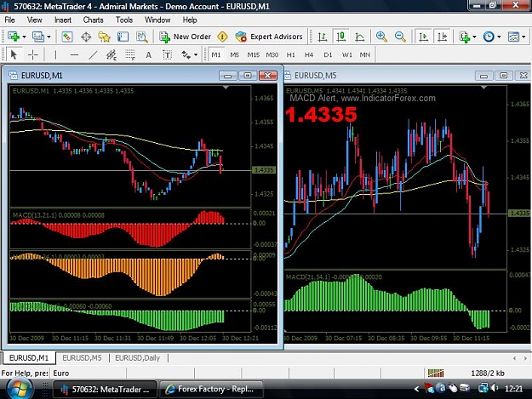Click the New Chart toolbar icon
This screenshot has height=399, width=532.
(14, 37)
